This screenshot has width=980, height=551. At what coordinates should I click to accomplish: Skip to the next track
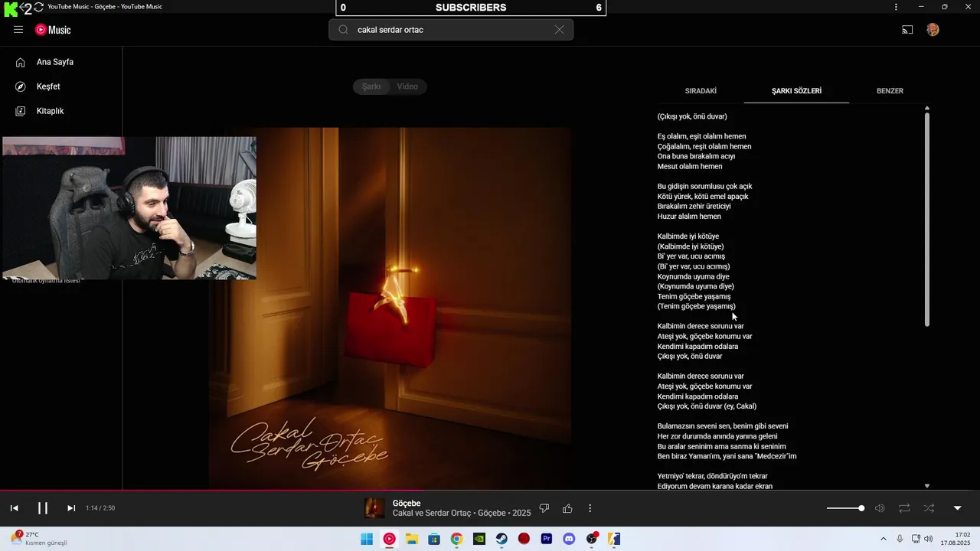pyautogui.click(x=71, y=508)
